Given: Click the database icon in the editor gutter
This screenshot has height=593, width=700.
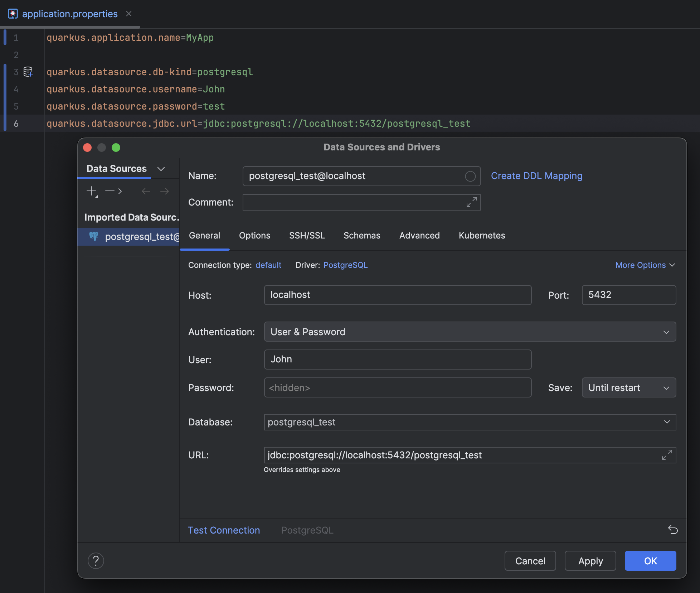Looking at the screenshot, I should tap(28, 72).
